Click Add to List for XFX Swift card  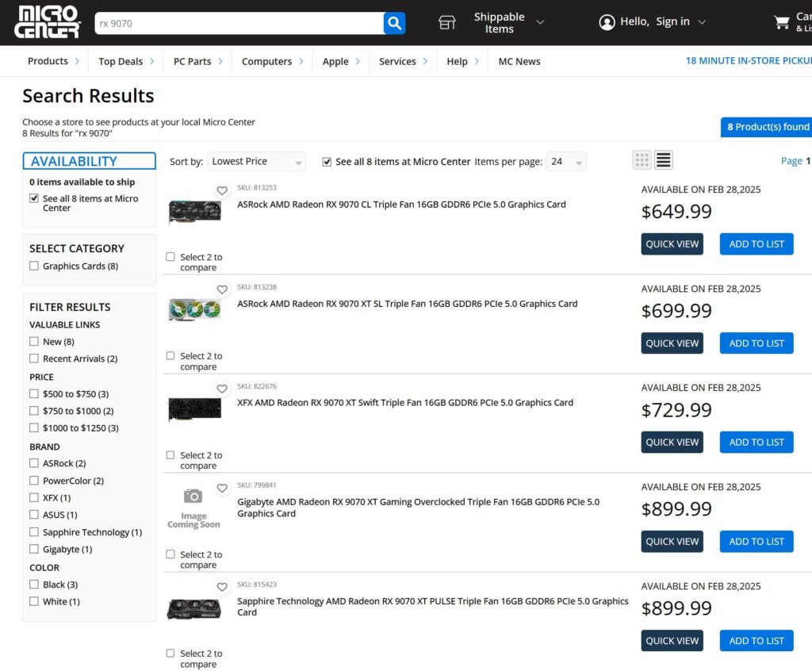click(x=756, y=442)
